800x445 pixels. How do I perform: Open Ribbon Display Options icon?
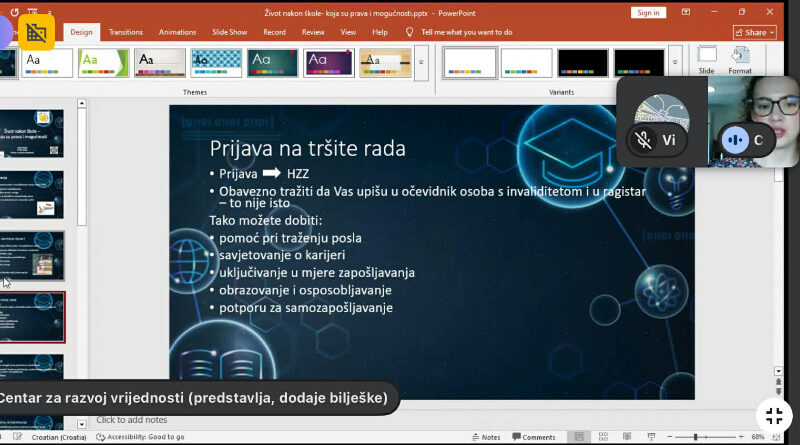pyautogui.click(x=686, y=12)
